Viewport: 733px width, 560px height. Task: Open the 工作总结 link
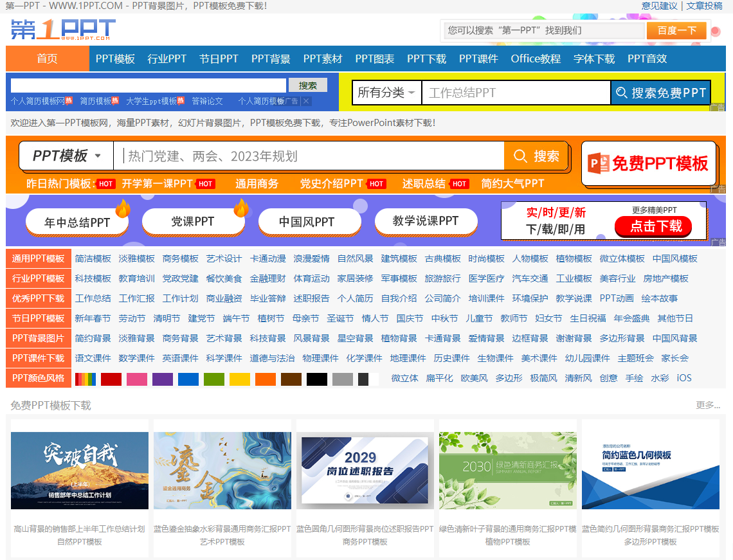tap(93, 298)
